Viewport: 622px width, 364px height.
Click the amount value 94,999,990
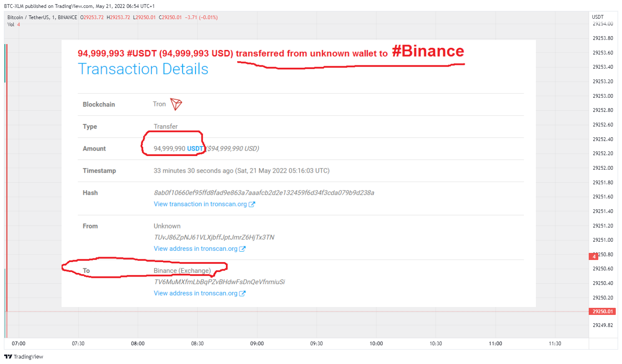(x=169, y=149)
